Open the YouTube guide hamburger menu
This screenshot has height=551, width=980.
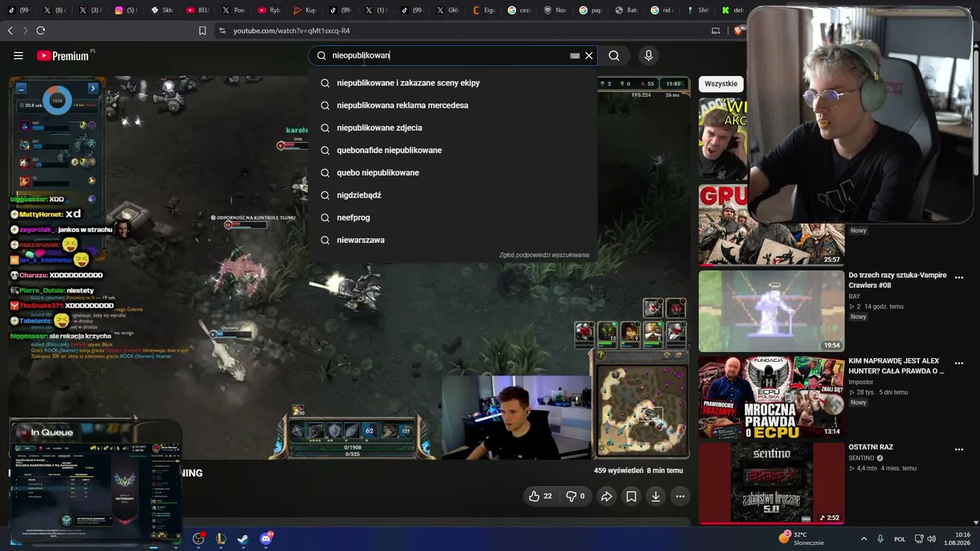pyautogui.click(x=18, y=55)
